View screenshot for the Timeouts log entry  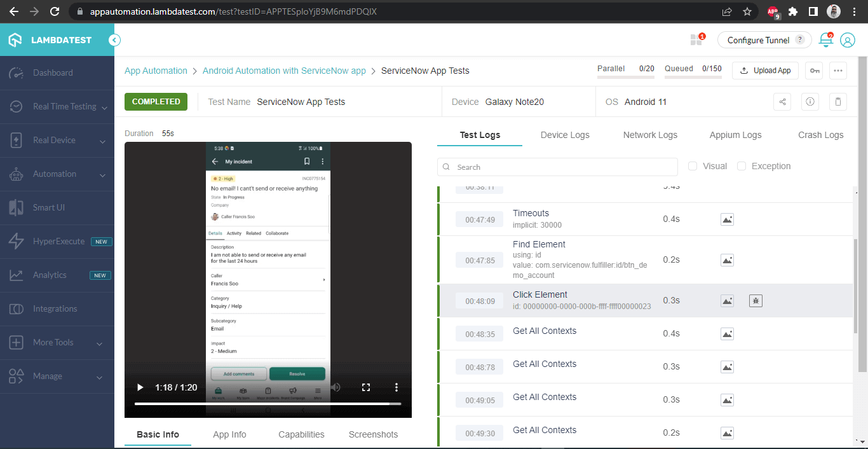[x=727, y=219]
